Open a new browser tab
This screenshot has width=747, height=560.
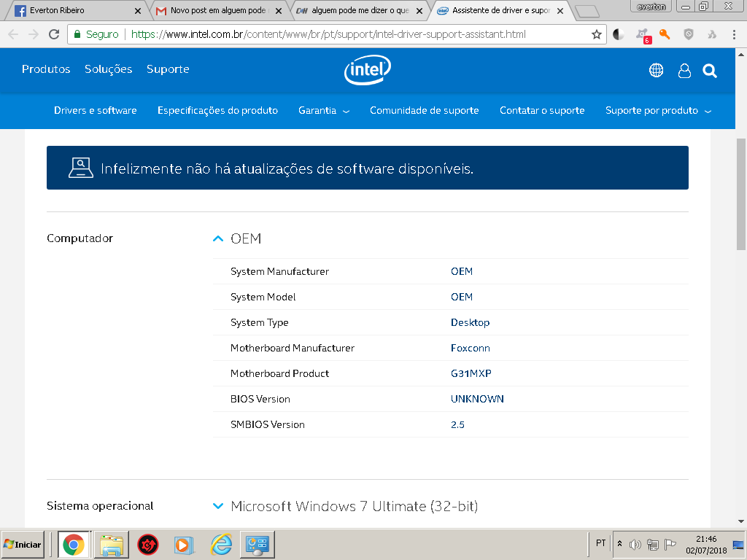pos(587,12)
